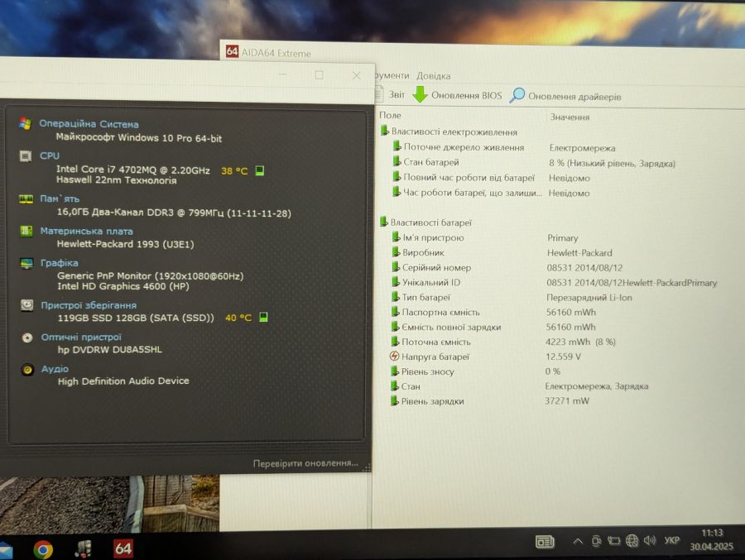Open the Пам'ять section link
Viewport: 745px width, 560px height.
click(60, 199)
